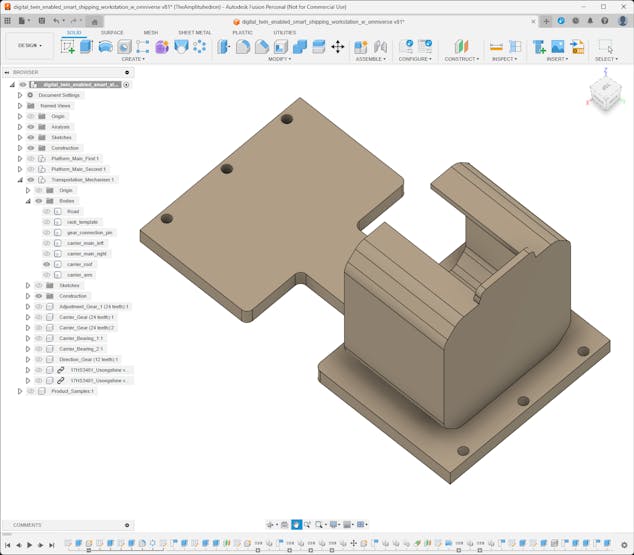Click the ViewCube in the viewport corner
Screen dimensions: 634x555
[604, 95]
